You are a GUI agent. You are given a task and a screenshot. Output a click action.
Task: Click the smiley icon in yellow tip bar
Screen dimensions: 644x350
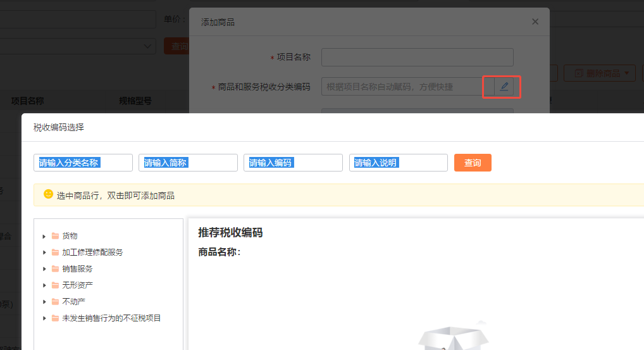[49, 194]
